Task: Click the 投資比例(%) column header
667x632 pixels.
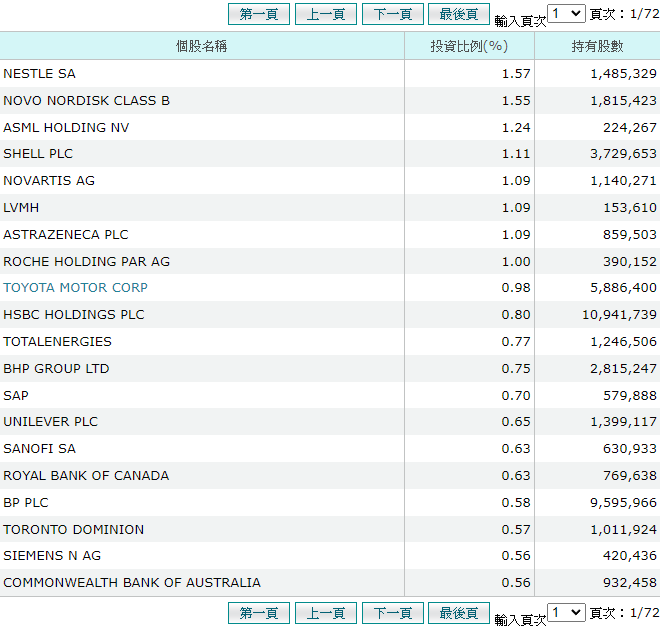Action: 469,46
